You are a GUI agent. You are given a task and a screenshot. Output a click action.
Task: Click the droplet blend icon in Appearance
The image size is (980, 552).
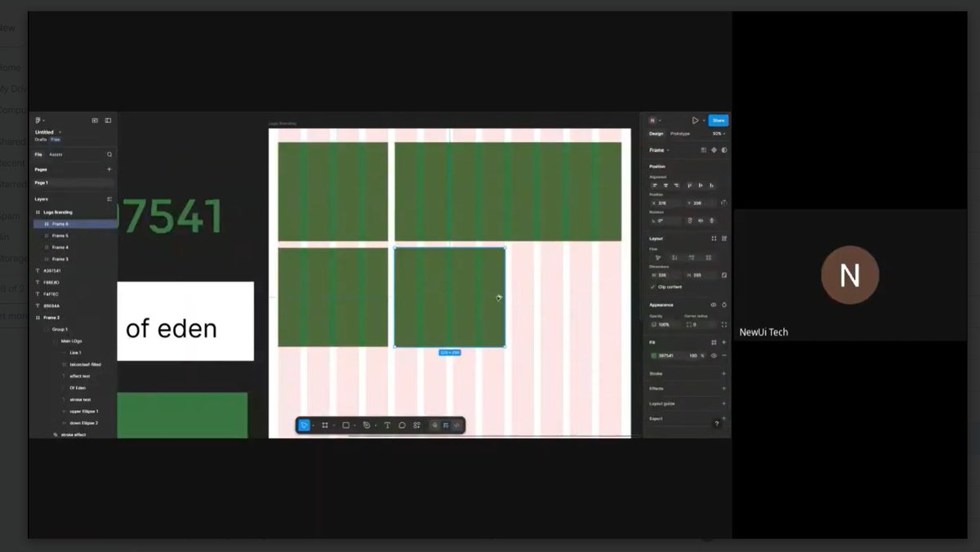(724, 305)
